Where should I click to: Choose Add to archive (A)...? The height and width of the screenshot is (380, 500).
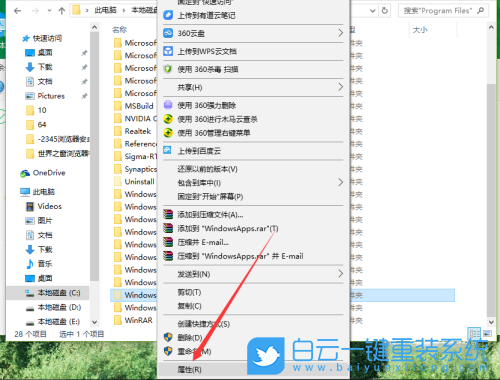point(253,214)
